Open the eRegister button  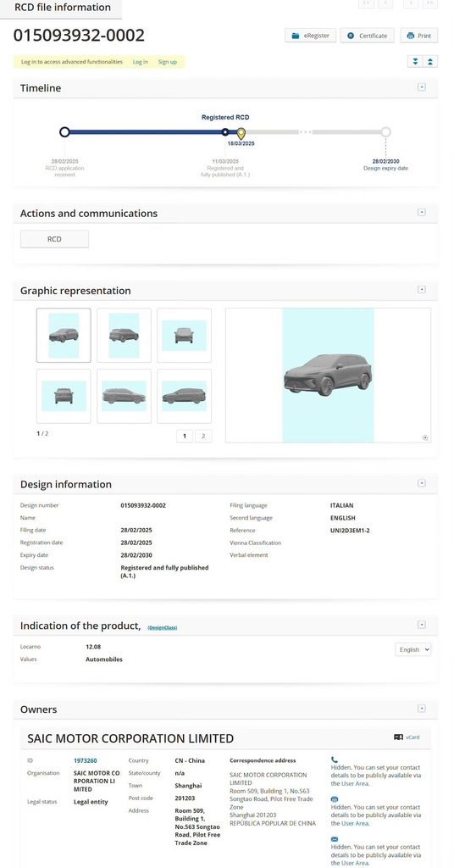coord(310,36)
